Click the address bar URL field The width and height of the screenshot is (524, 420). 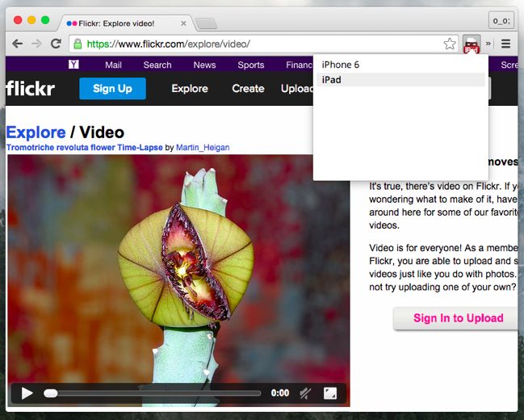pyautogui.click(x=258, y=44)
